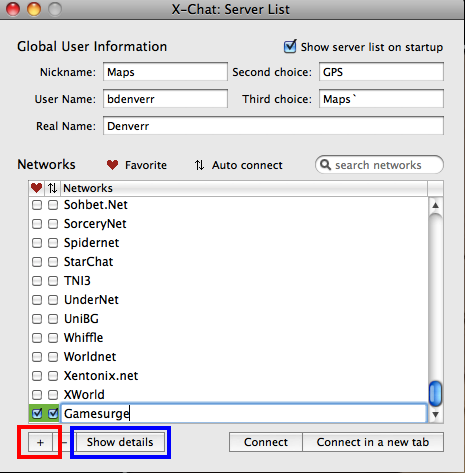Select Worldnet from the list

(228, 357)
